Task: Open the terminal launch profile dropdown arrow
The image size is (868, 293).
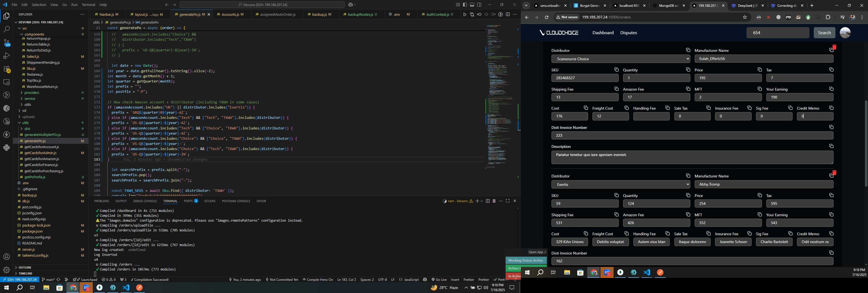Action: [x=482, y=201]
